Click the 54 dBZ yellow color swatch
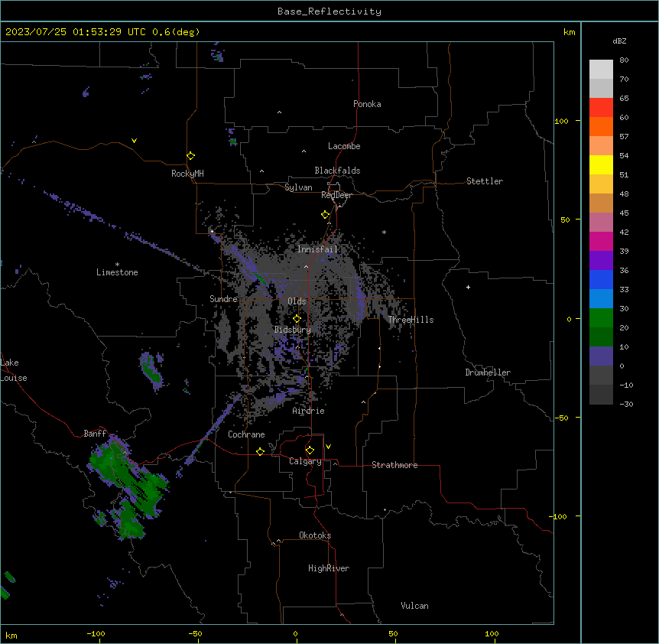The image size is (659, 644). (601, 164)
